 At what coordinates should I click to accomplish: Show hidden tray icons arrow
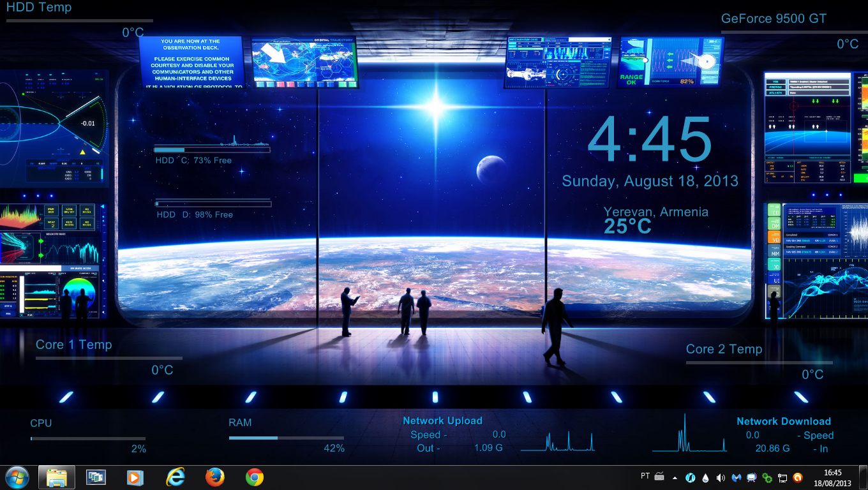[675, 477]
